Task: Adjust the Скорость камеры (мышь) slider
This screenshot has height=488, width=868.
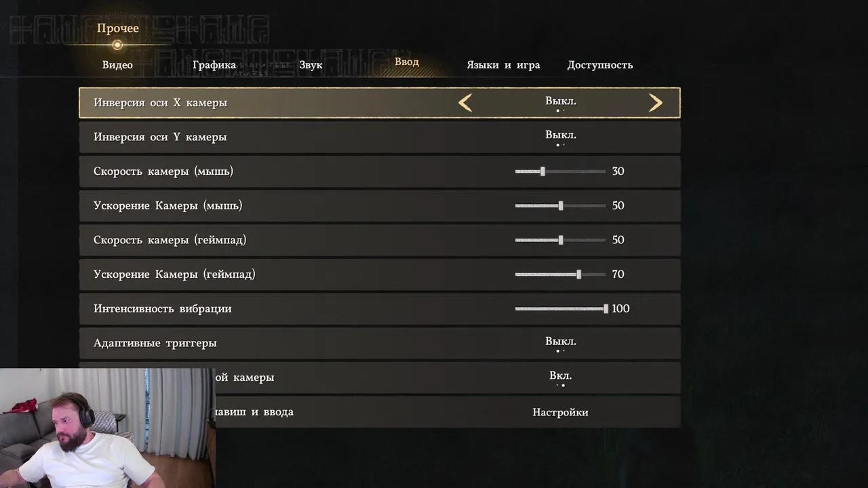Action: pyautogui.click(x=560, y=171)
